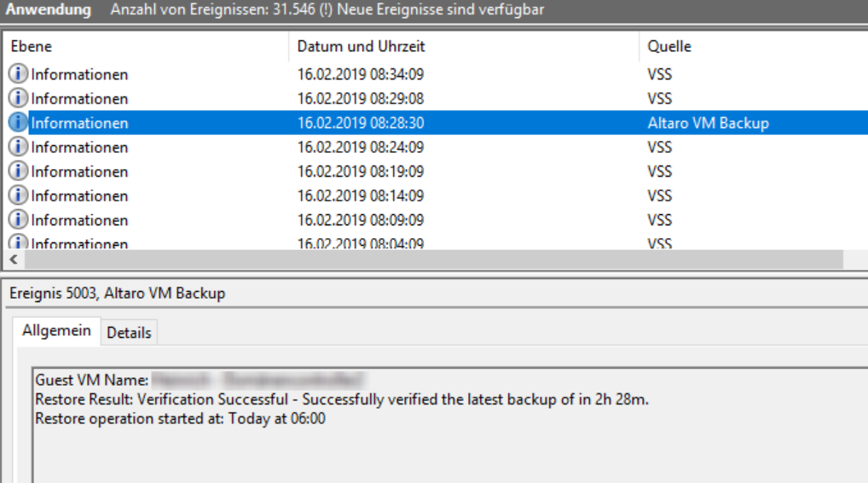Click info icon of 08:34:09 VSS event
Screen dimensions: 868x483
click(18, 74)
